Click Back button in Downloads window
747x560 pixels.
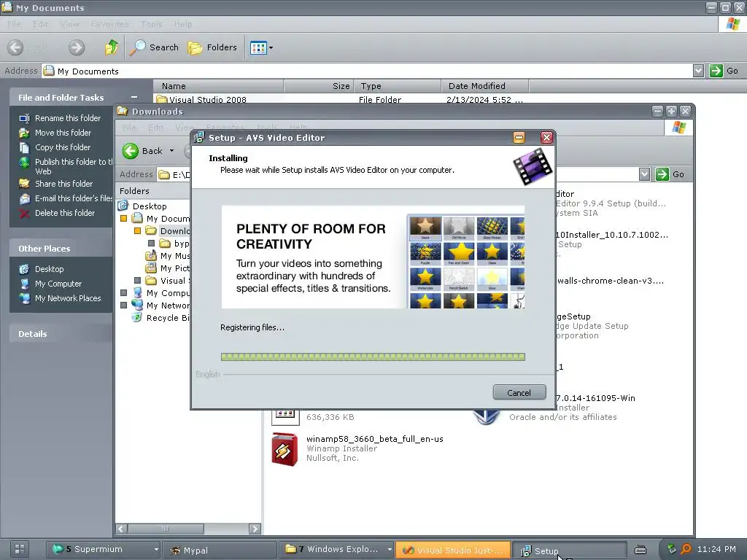(143, 151)
